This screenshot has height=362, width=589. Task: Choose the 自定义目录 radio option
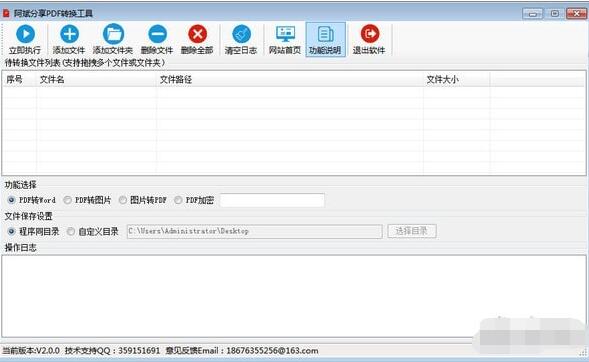click(x=71, y=232)
